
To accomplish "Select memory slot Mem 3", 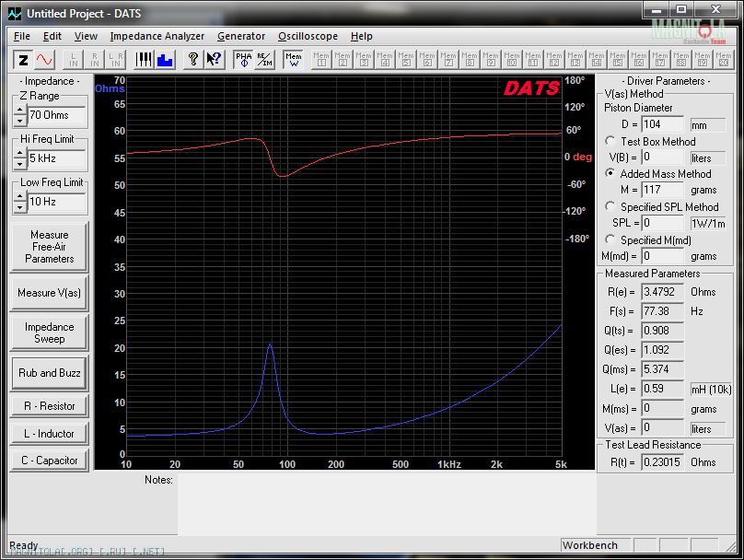I will tap(364, 60).
